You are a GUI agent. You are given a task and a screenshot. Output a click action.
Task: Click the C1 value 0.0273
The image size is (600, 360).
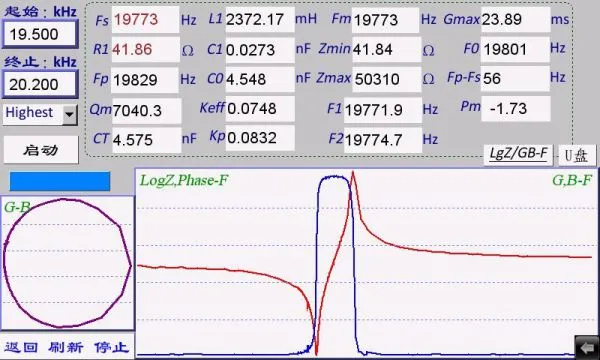tap(260, 50)
